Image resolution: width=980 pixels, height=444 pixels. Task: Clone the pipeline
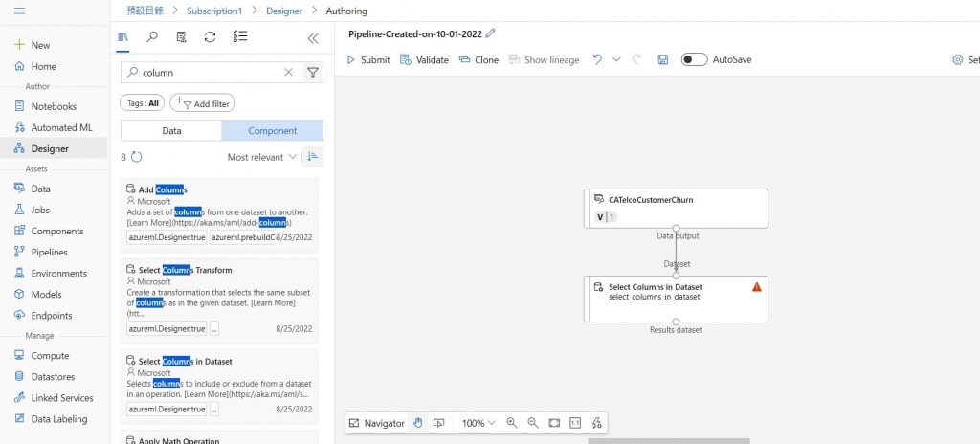(479, 60)
